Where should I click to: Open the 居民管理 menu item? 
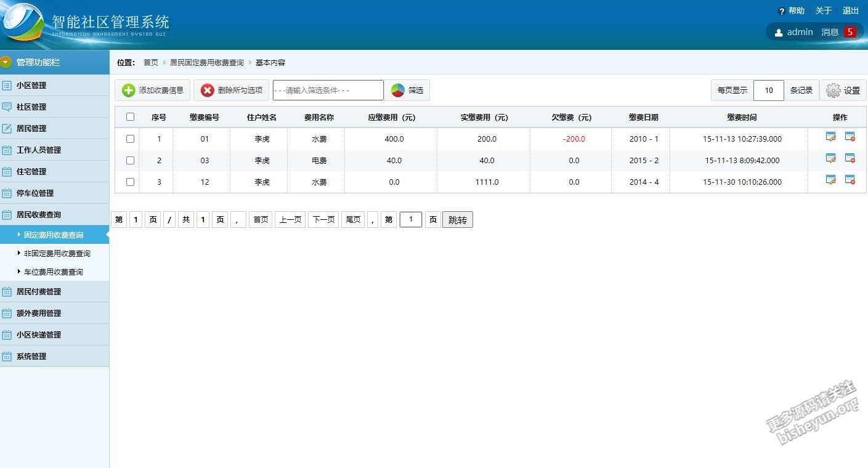[54, 128]
